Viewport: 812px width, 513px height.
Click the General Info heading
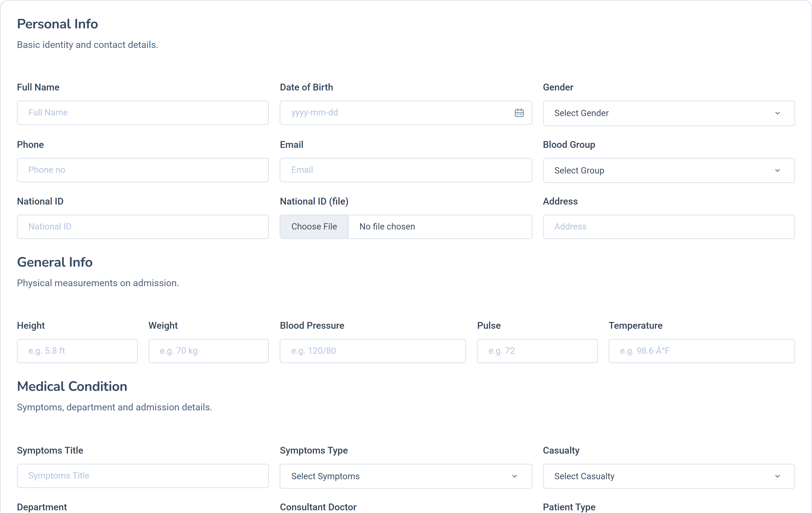coord(55,262)
